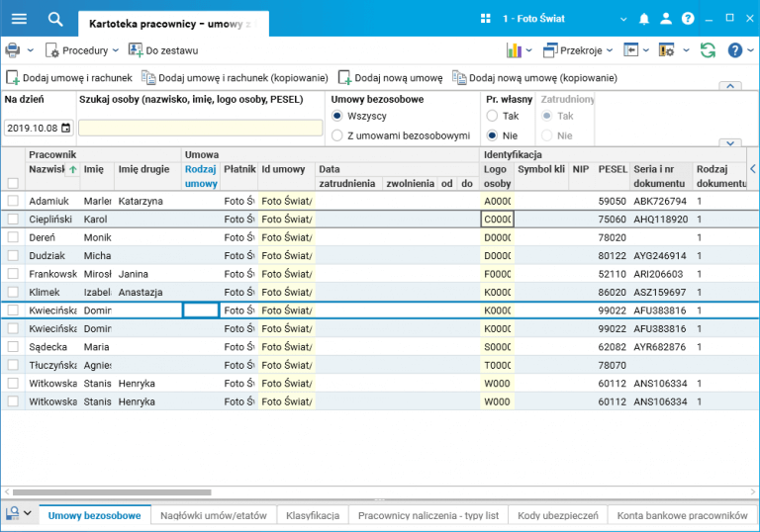Open the user profile icon
This screenshot has width=760, height=532.
pyautogui.click(x=666, y=19)
